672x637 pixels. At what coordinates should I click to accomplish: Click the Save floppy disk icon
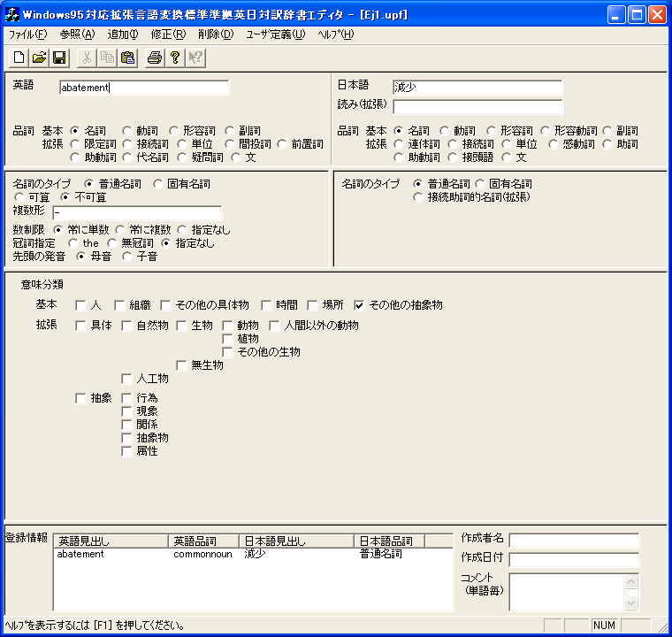coord(59,58)
